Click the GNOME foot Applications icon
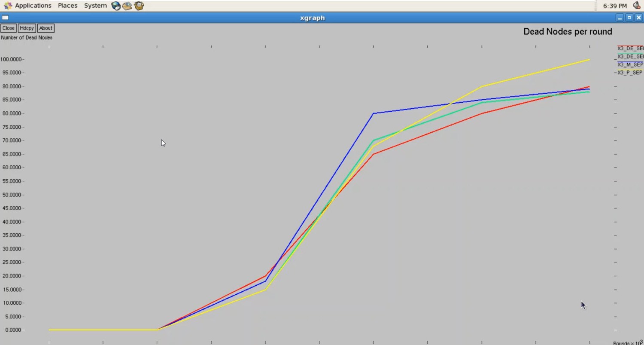 [x=8, y=6]
